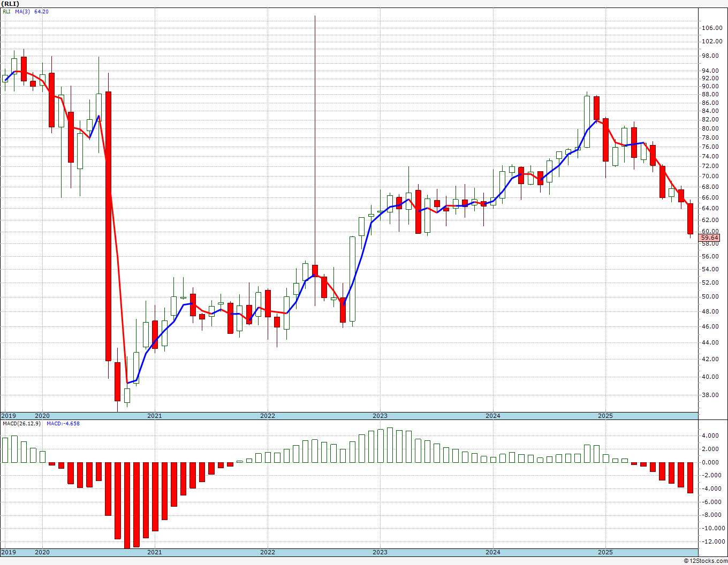Click 2020 on the MACD panel time axis

coord(42,552)
